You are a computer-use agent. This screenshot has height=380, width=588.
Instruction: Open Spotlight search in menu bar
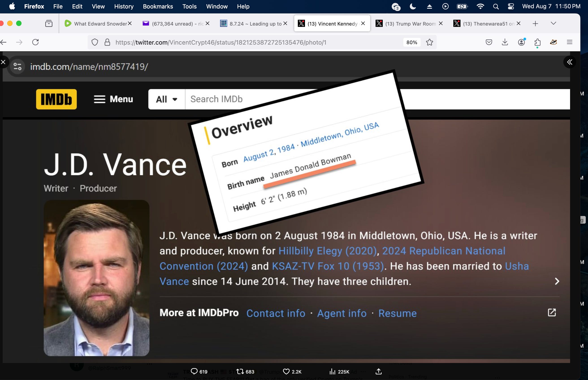pos(496,7)
